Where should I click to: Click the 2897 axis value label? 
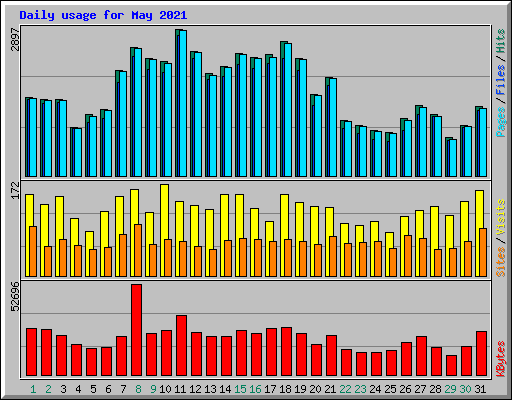pyautogui.click(x=15, y=40)
